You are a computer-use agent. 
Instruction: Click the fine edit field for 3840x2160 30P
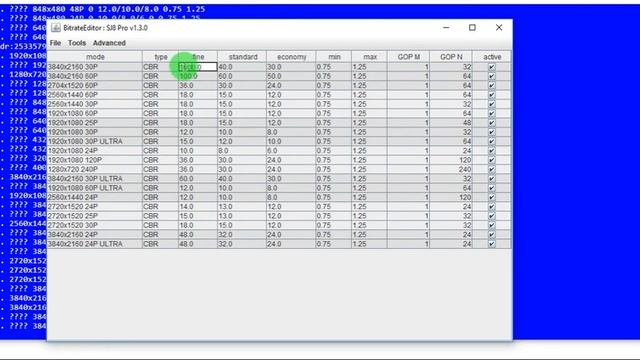[x=198, y=67]
